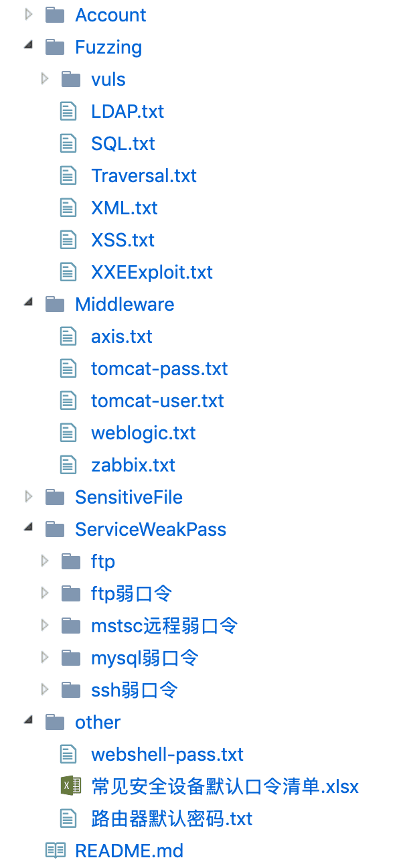Expand the Account folder arrow
This screenshot has width=403, height=868.
click(28, 14)
